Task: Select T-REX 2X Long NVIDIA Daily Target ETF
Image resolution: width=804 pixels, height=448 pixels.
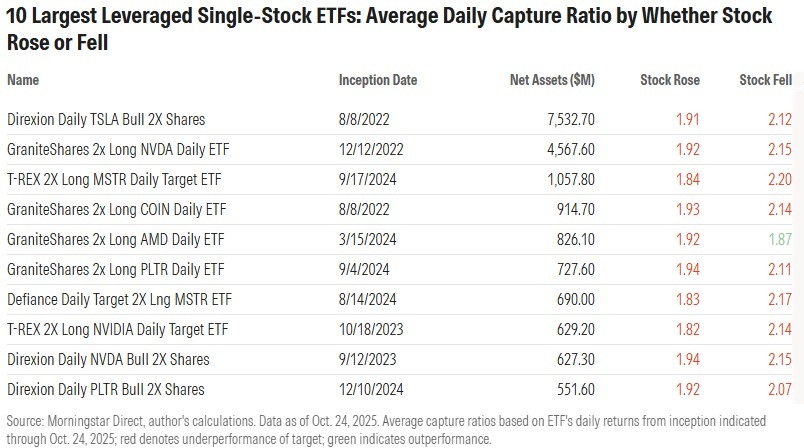Action: pos(119,329)
